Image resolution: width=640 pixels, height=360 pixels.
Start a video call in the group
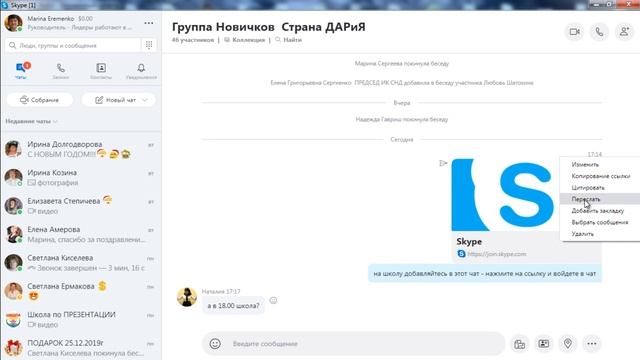575,32
